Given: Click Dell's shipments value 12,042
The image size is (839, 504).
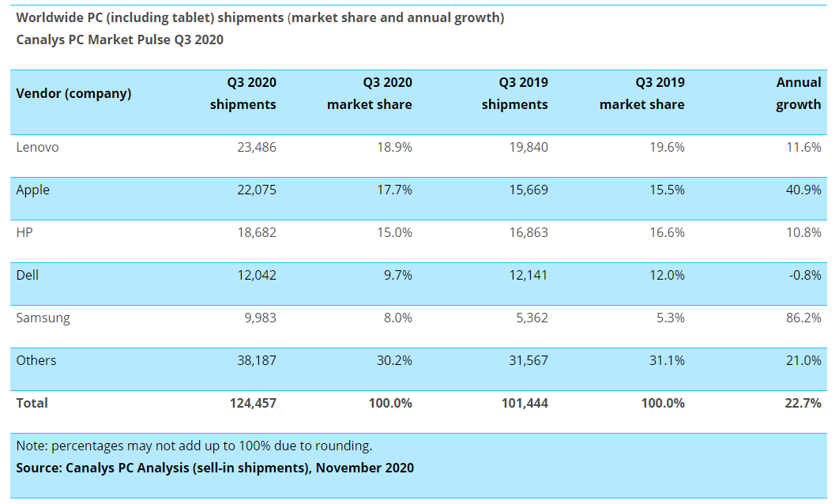Looking at the screenshot, I should (x=257, y=275).
